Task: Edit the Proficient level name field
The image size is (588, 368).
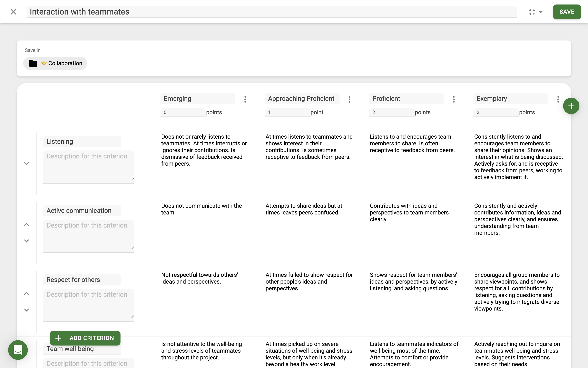Action: click(406, 98)
